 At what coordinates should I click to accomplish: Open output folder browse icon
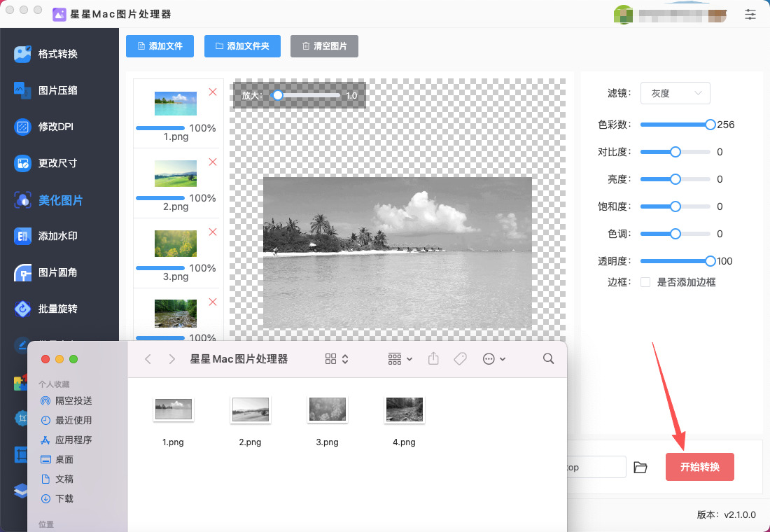point(640,468)
